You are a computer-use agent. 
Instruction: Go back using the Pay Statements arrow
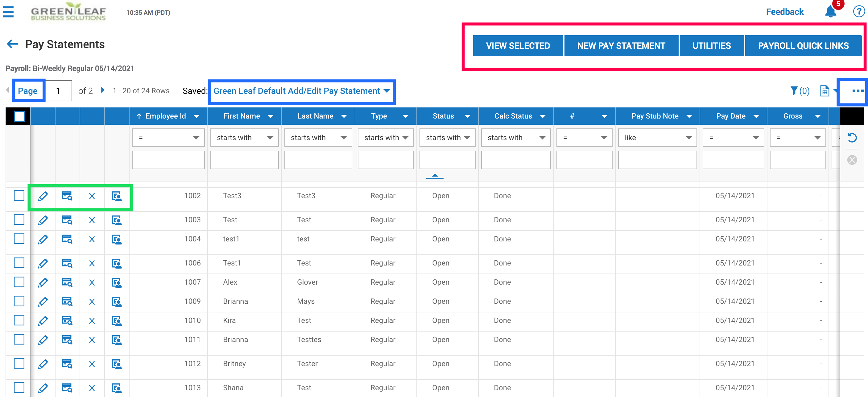coord(12,44)
